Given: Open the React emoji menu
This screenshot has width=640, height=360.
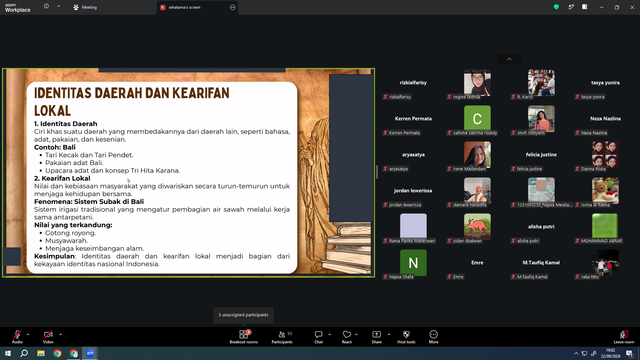Looking at the screenshot, I should click(x=347, y=336).
